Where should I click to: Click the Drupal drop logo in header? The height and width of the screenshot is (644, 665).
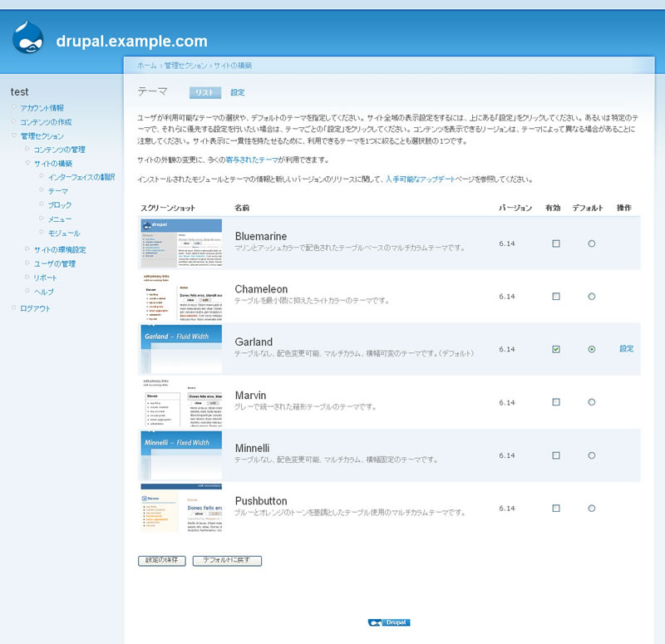coord(28,37)
